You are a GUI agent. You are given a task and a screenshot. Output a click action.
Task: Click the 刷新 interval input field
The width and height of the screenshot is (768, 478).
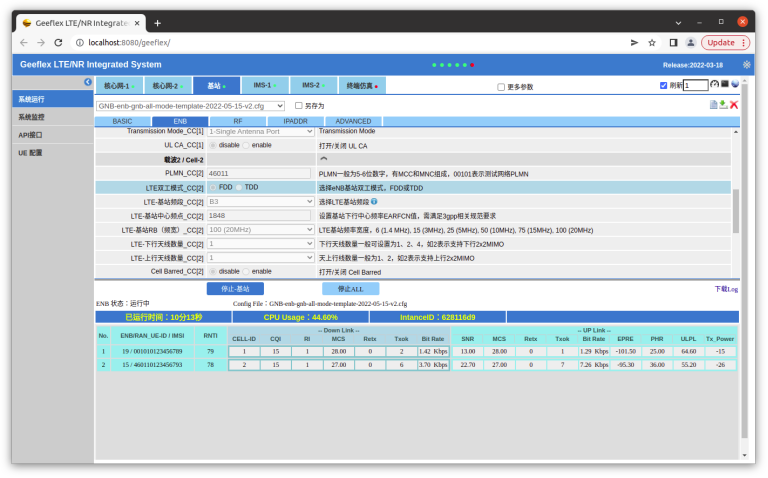tap(696, 85)
